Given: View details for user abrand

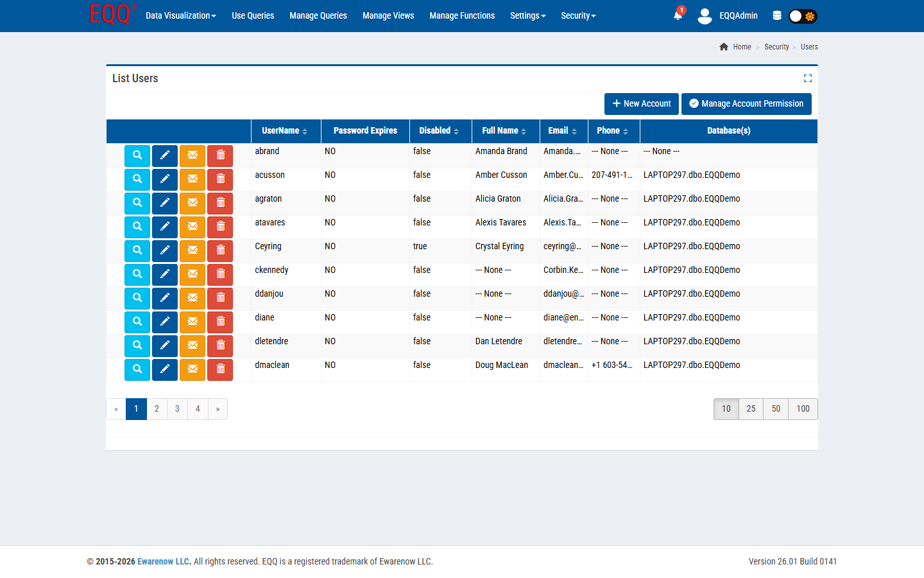Looking at the screenshot, I should [137, 155].
